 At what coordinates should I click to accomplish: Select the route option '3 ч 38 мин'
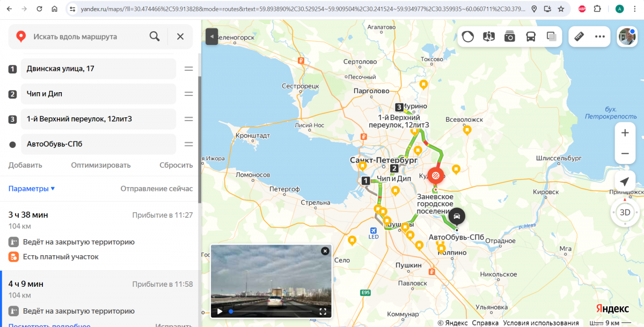click(x=100, y=236)
